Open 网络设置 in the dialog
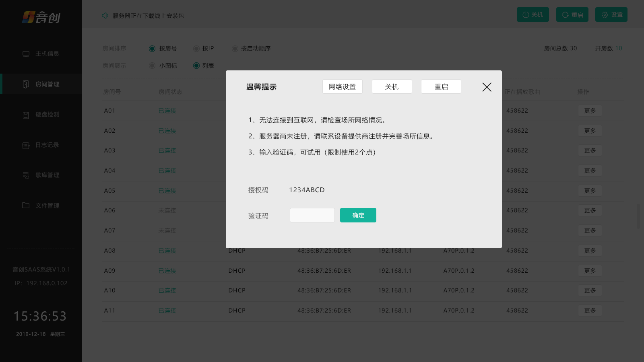 pyautogui.click(x=342, y=86)
